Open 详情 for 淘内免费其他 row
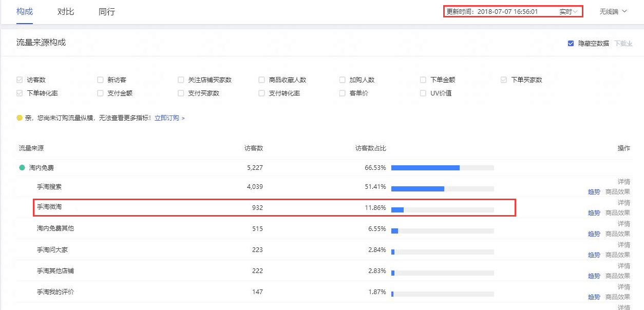 (624, 224)
